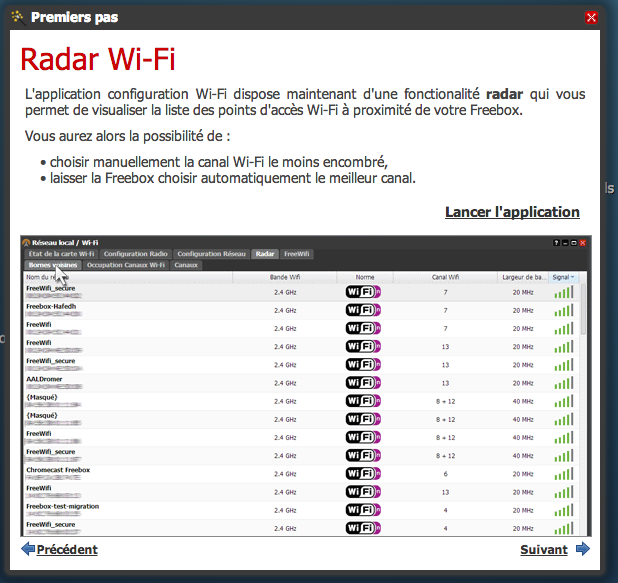The width and height of the screenshot is (618, 583).
Task: Open the Configuration Réseau tab in the preview
Action: click(211, 254)
